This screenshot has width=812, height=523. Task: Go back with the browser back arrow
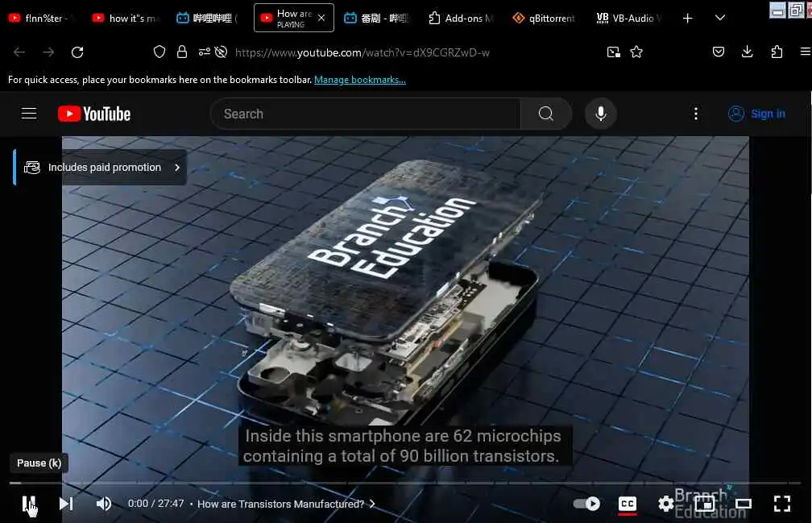click(19, 52)
